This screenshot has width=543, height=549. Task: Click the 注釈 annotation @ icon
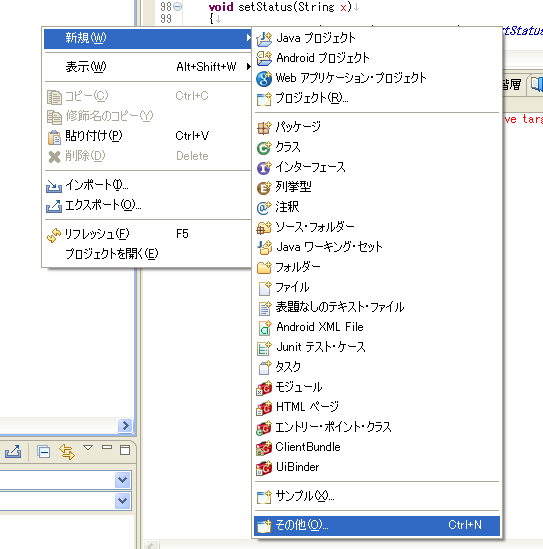pos(264,208)
